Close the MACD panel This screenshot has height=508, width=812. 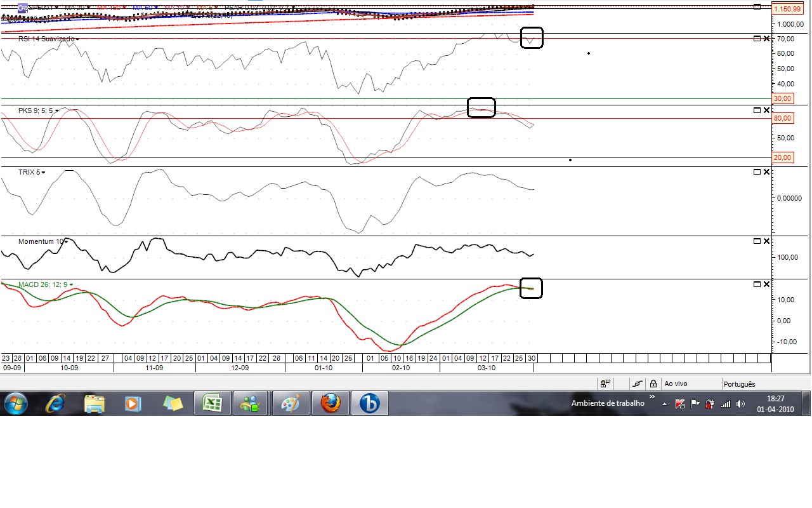pos(766,284)
